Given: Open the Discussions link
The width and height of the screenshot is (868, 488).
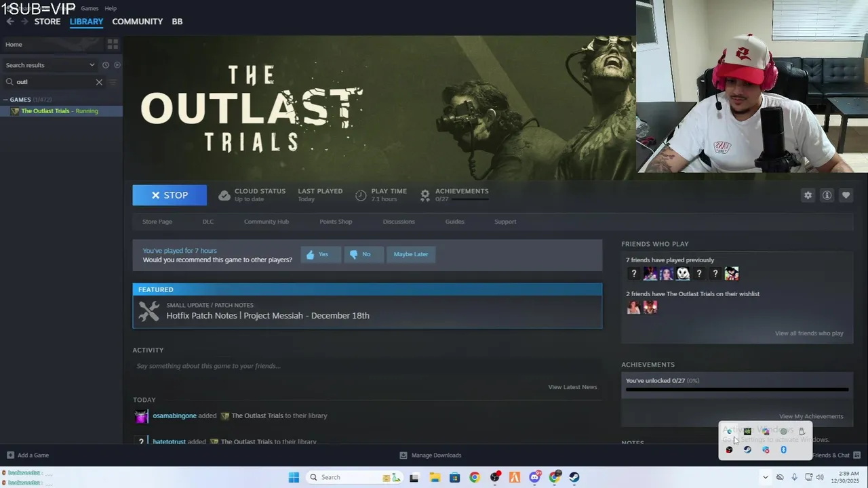Looking at the screenshot, I should pyautogui.click(x=399, y=222).
